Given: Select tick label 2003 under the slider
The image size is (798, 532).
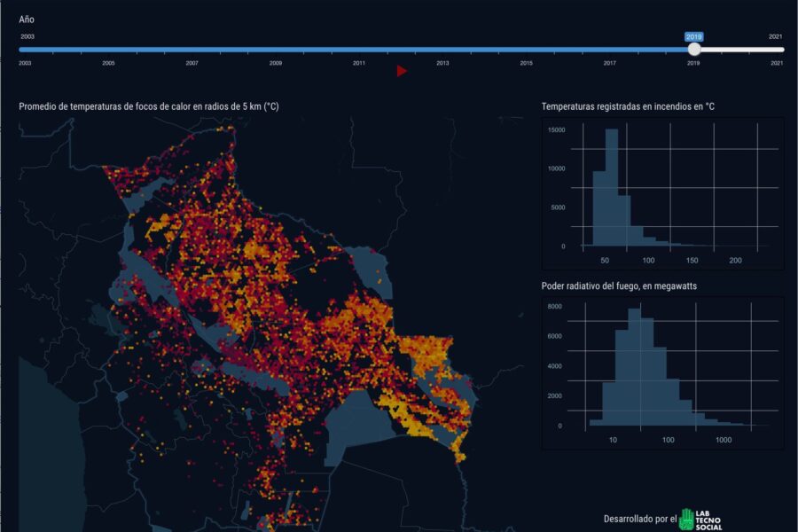Looking at the screenshot, I should coord(25,63).
